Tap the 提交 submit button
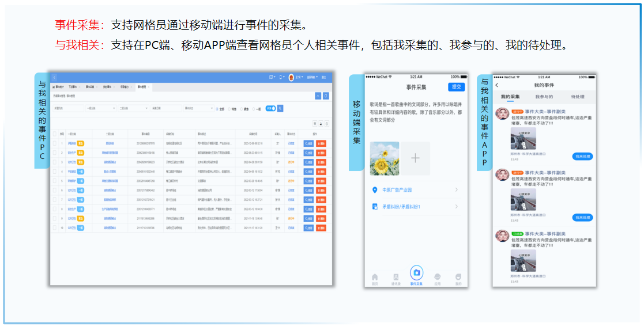 (456, 87)
